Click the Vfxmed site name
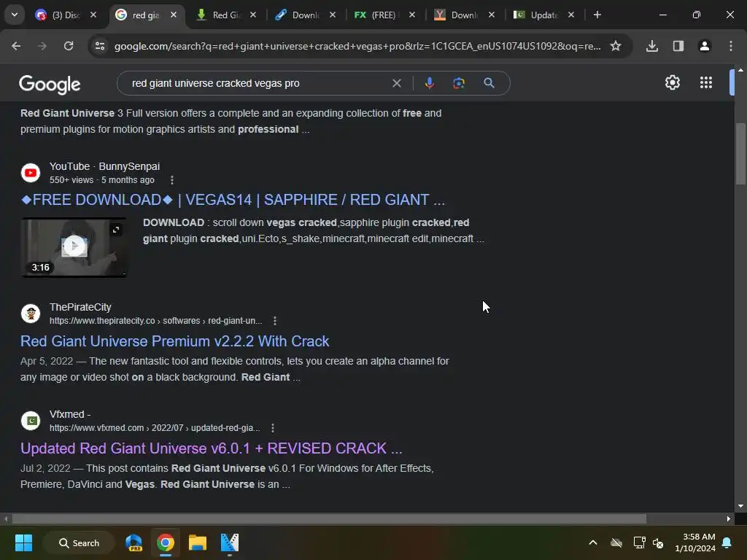747x560 pixels. click(70, 414)
